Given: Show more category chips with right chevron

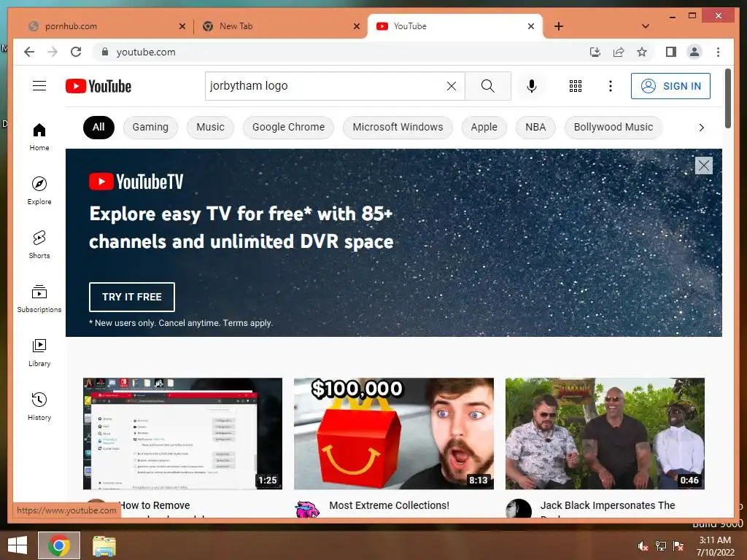Looking at the screenshot, I should click(701, 127).
